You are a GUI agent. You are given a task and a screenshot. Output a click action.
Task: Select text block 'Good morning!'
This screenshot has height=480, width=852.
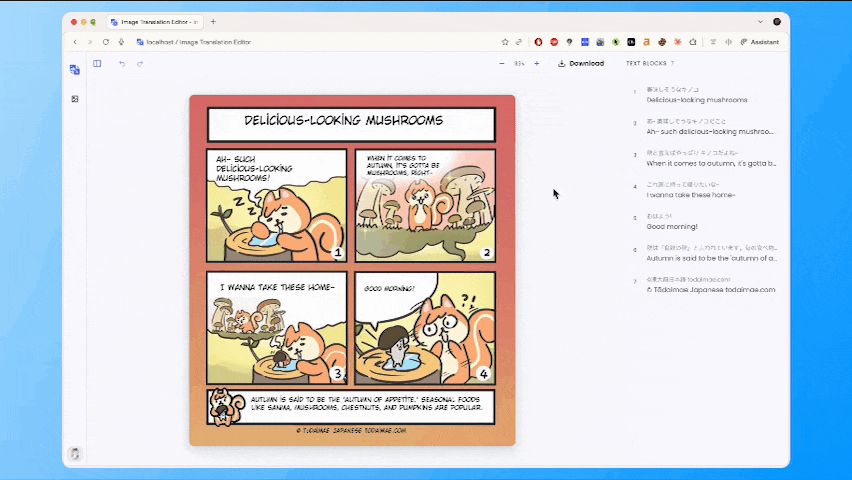[x=705, y=221]
